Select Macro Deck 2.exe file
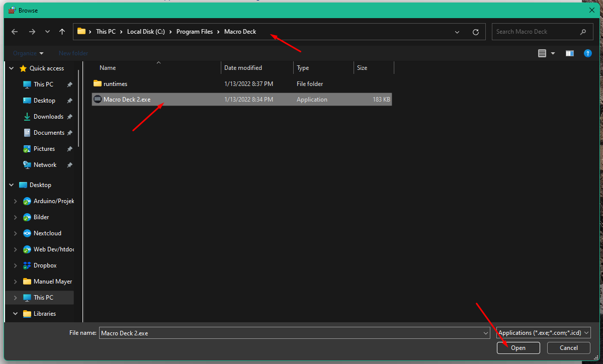 241,99
